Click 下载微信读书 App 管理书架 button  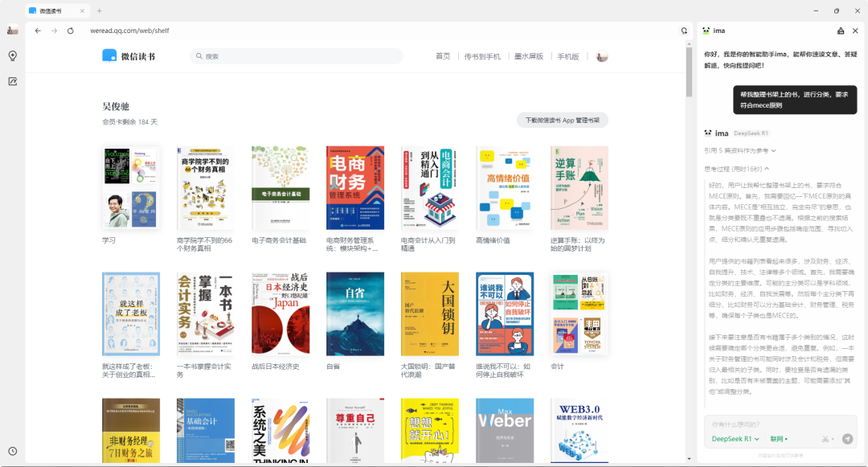coord(563,120)
